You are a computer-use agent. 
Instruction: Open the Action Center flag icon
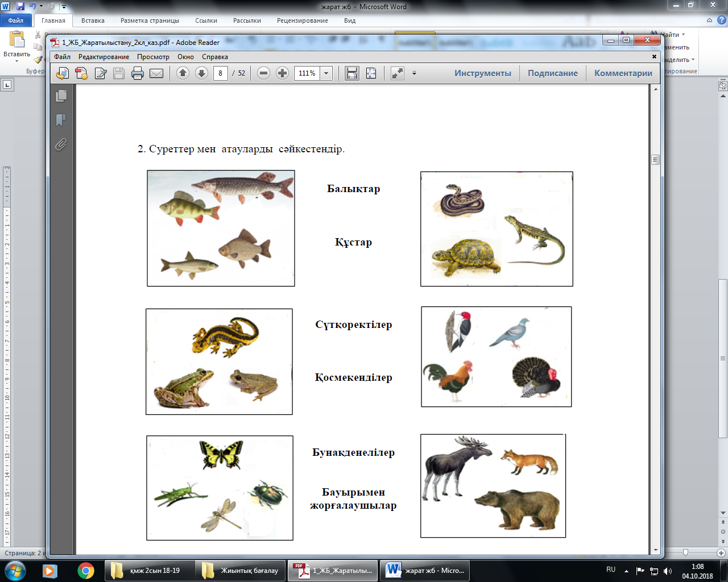point(640,571)
